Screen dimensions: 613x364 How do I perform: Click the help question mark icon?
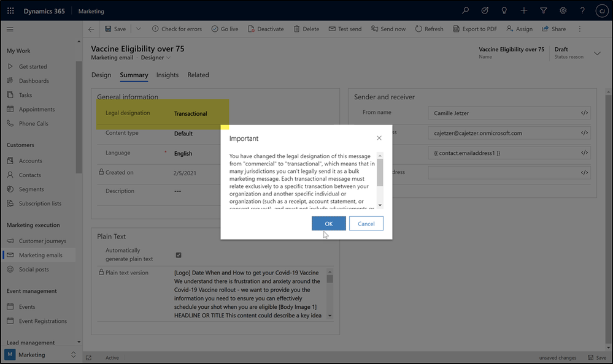[582, 10]
